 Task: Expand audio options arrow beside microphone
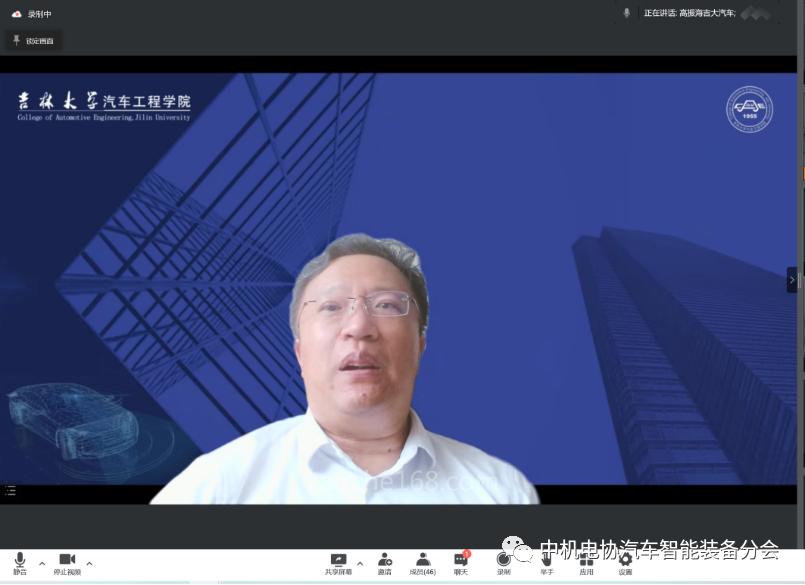click(x=42, y=564)
